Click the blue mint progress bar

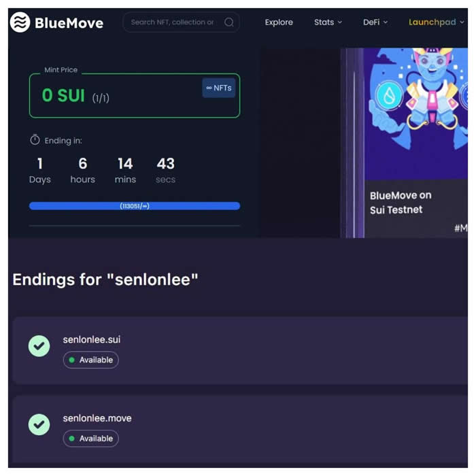tap(135, 206)
